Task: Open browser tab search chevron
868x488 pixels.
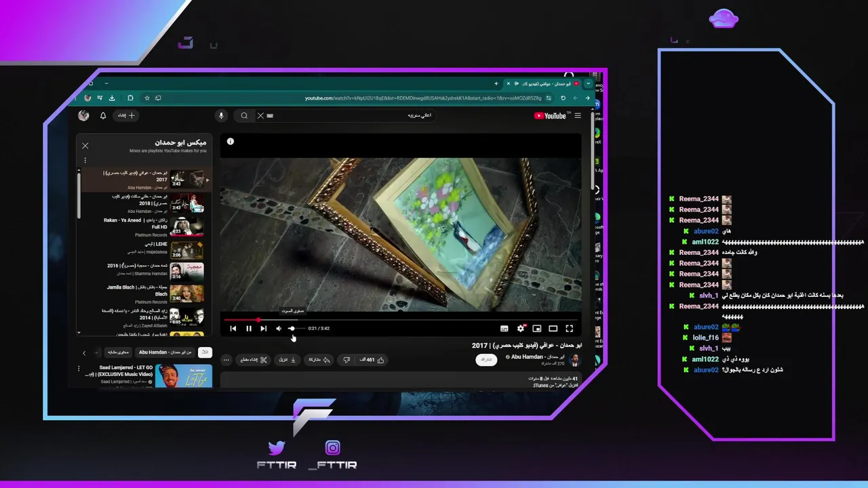Action: point(588,84)
